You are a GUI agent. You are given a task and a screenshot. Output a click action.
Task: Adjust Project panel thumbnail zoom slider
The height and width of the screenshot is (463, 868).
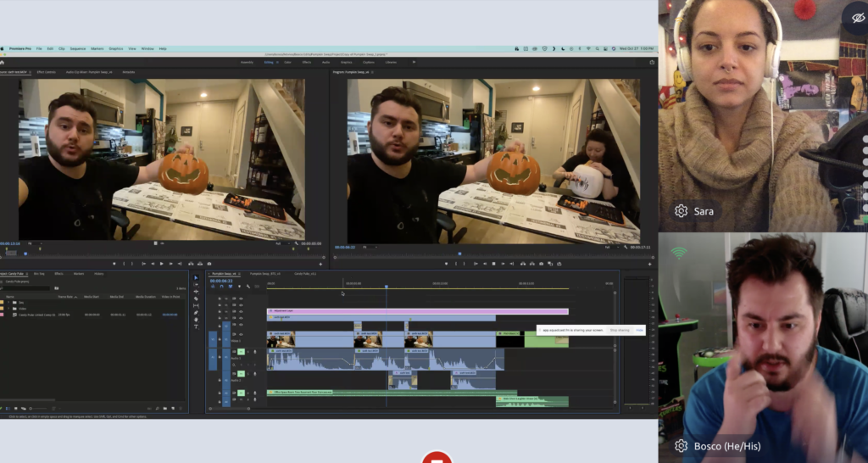click(39, 409)
